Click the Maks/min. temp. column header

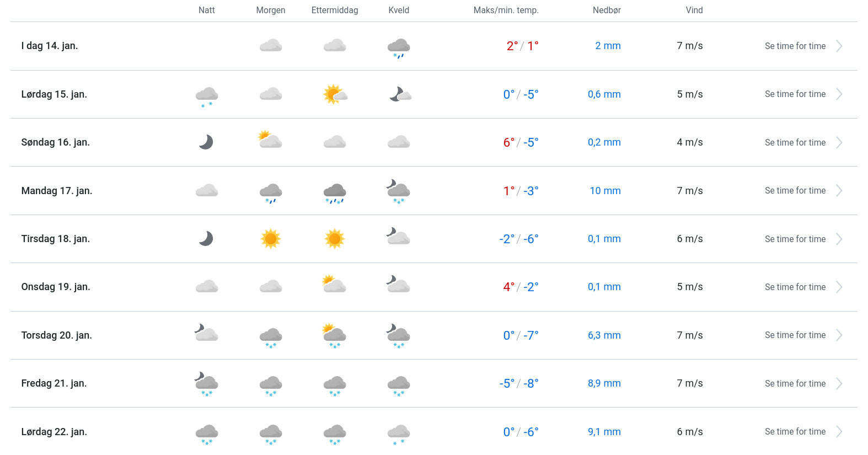(506, 10)
